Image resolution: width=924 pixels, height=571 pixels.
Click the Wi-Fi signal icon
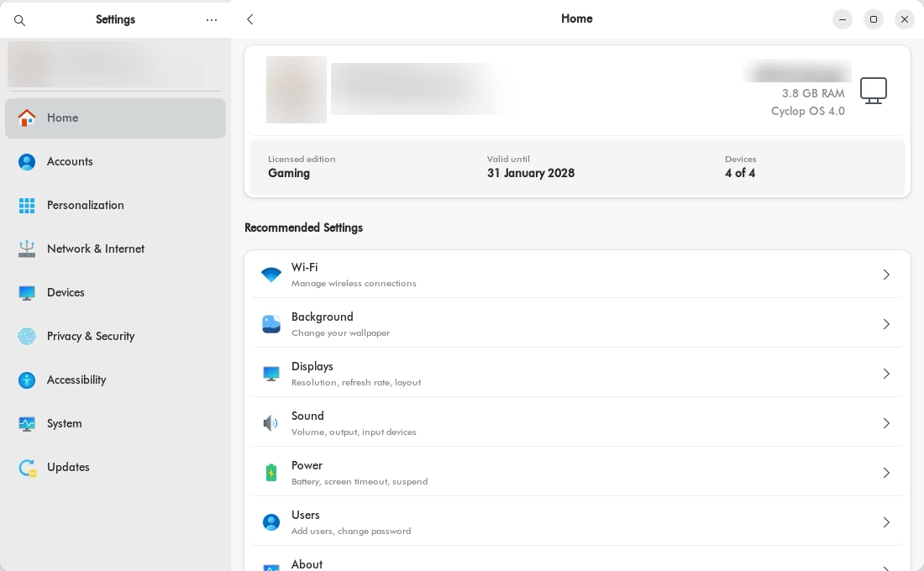point(271,275)
